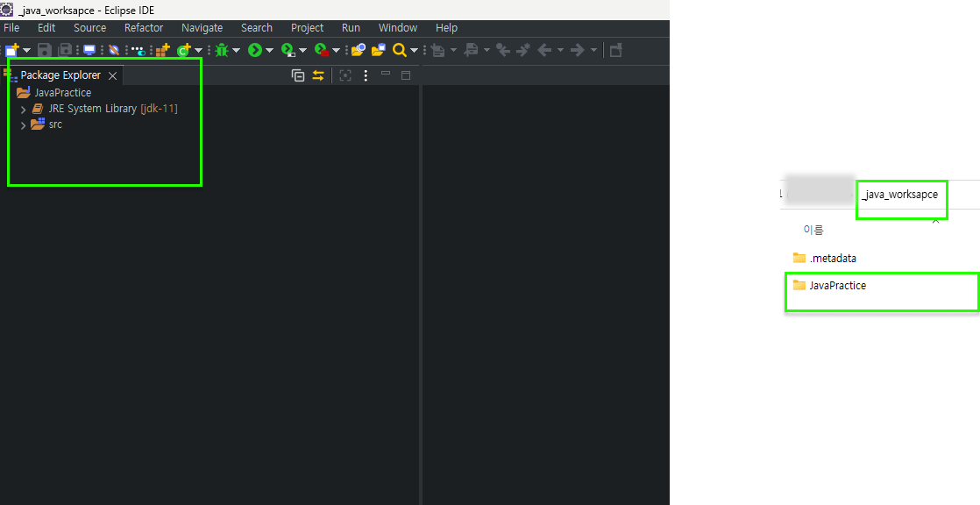Click the green Run icon
The image size is (980, 505).
pyautogui.click(x=255, y=50)
